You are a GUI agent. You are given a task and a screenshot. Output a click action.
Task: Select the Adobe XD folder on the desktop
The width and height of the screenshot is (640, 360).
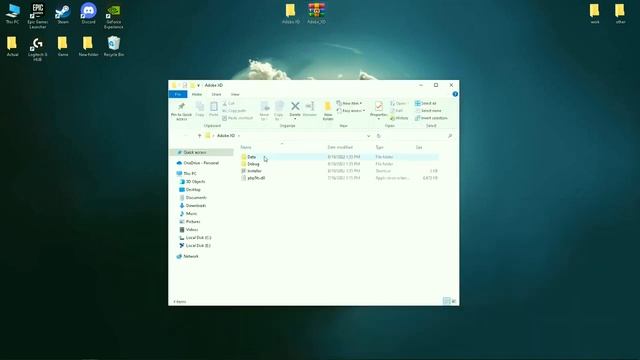(x=291, y=13)
